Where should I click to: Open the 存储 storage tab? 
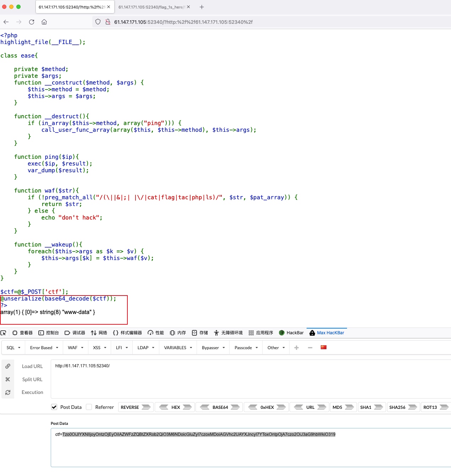click(200, 333)
